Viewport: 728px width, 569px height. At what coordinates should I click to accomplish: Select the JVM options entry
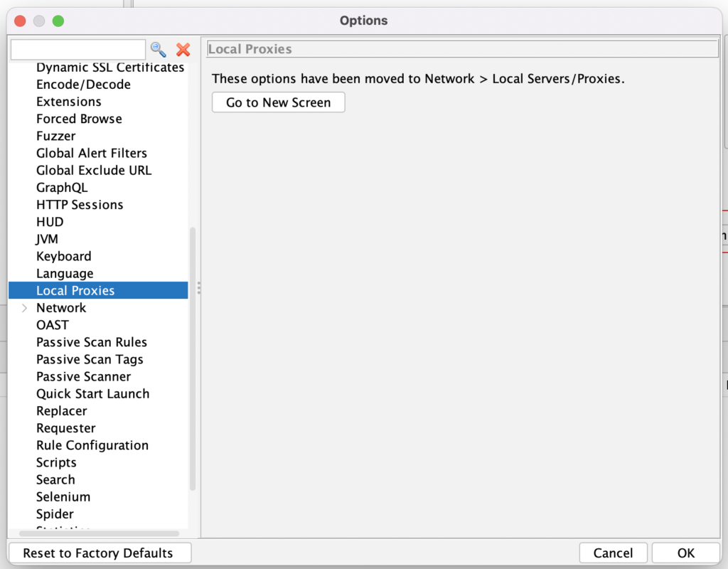point(47,239)
